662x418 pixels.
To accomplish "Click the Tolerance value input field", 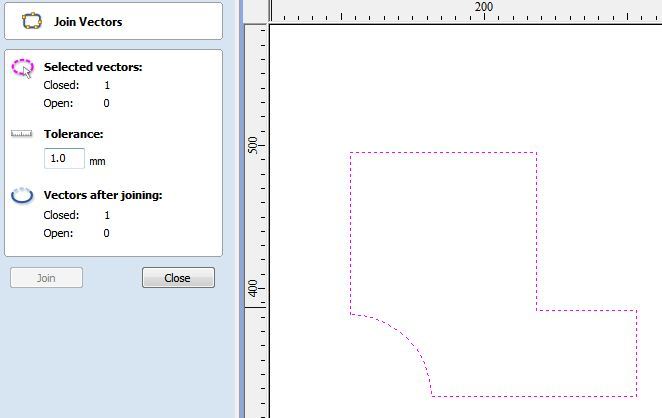I will (x=64, y=158).
